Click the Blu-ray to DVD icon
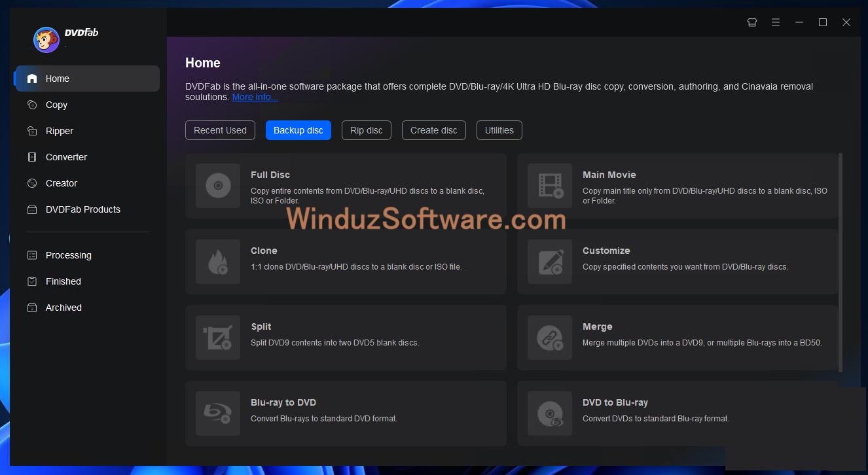 click(218, 413)
